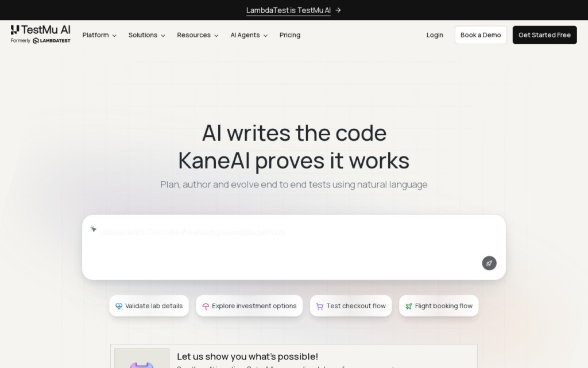Click the arrow next to LambdaTest is TestMu AI
This screenshot has width=588, height=368.
[x=338, y=10]
